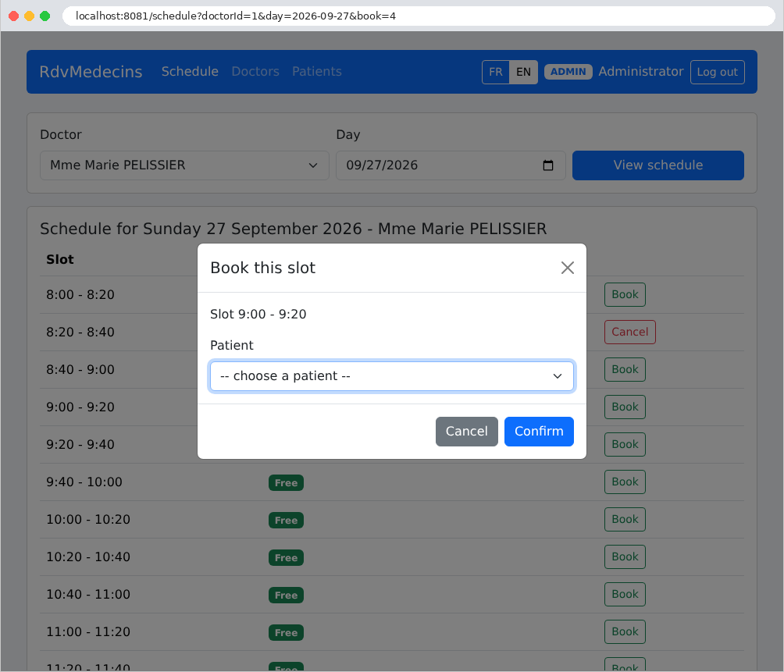Click the Administrator user name

641,72
